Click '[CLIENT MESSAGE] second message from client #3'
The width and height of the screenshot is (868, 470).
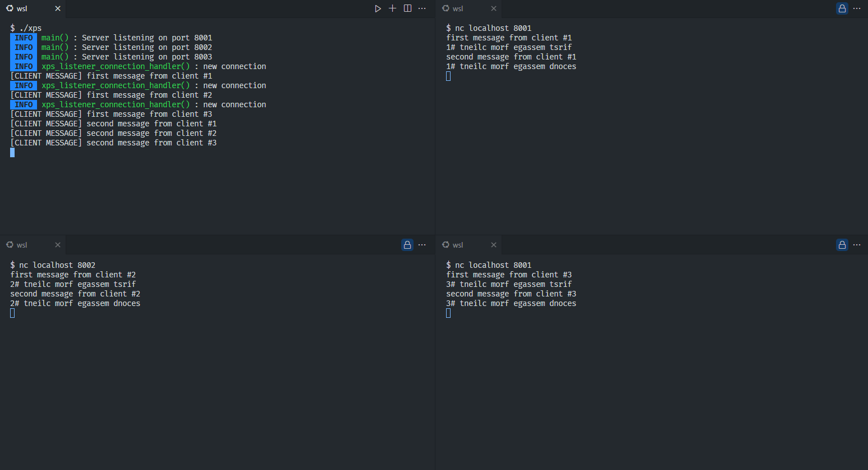113,143
